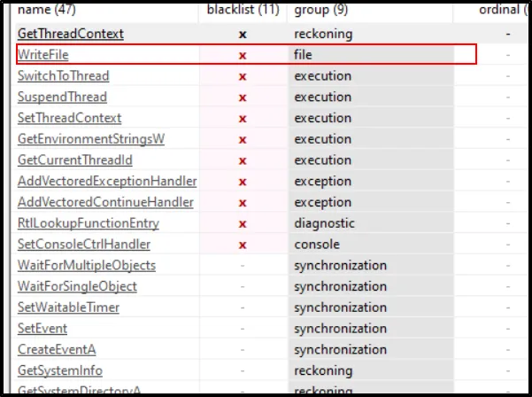
Task: Open the SetThreadContext entry
Action: [69, 118]
